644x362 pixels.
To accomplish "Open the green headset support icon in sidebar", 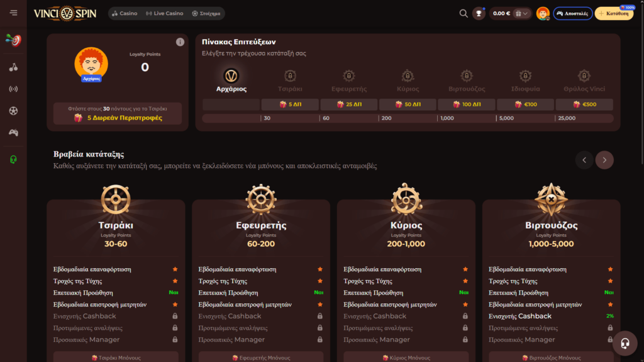I will coord(13,160).
